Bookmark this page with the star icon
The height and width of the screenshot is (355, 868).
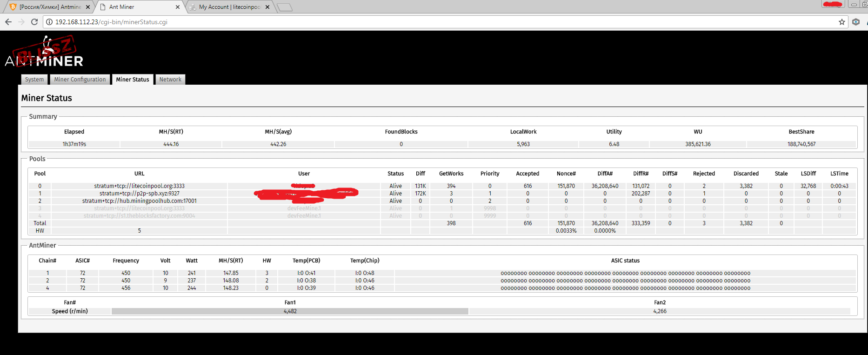(x=842, y=22)
